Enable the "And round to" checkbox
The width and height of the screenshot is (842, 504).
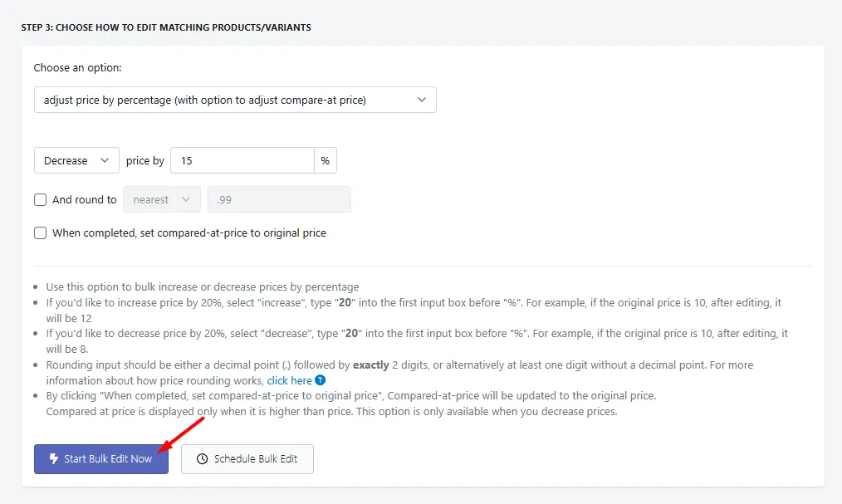(x=41, y=199)
